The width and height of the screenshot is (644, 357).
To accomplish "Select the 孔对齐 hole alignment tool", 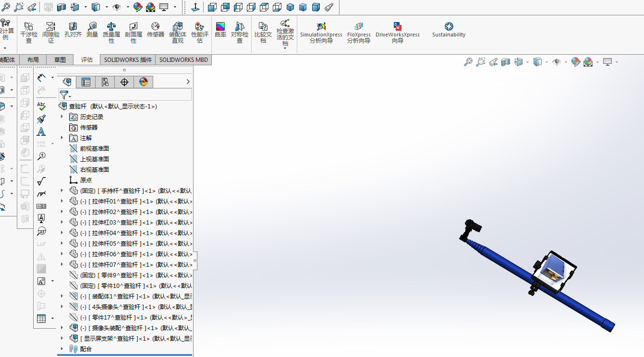I will tap(73, 30).
